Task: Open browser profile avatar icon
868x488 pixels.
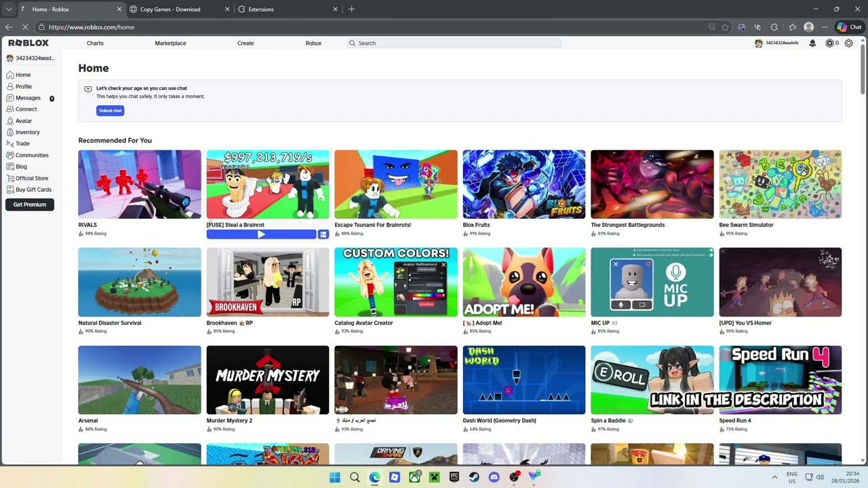Action: 808,27
